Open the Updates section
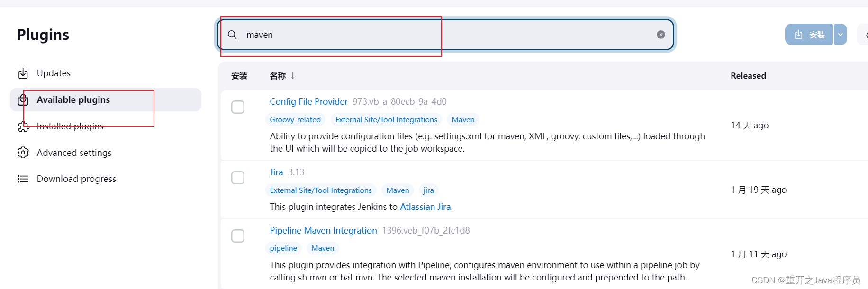Image resolution: width=868 pixels, height=289 pixels. coord(54,73)
